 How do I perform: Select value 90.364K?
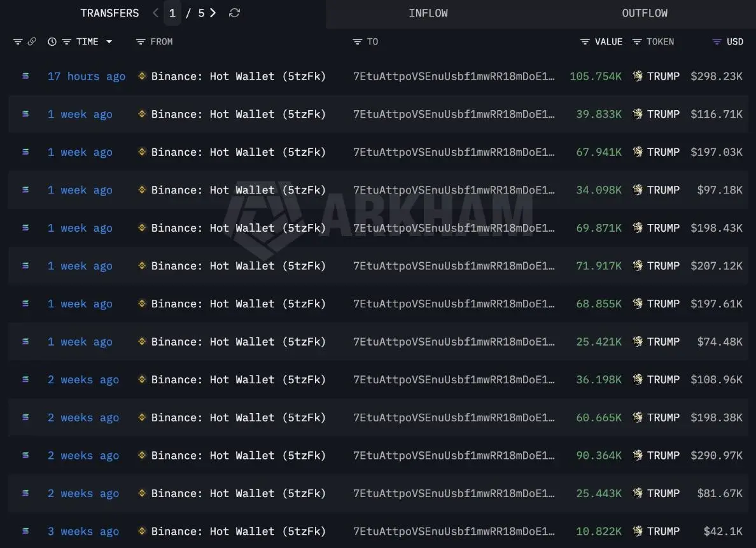click(599, 455)
